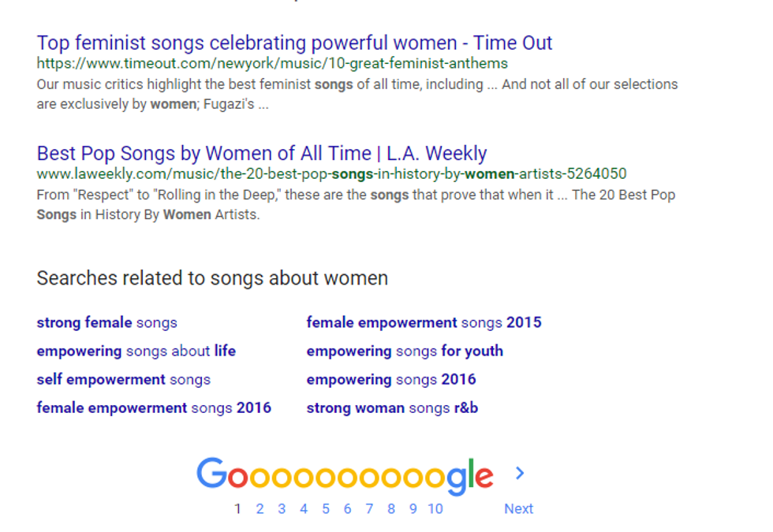
Task: Go to results page 2
Action: tap(260, 509)
